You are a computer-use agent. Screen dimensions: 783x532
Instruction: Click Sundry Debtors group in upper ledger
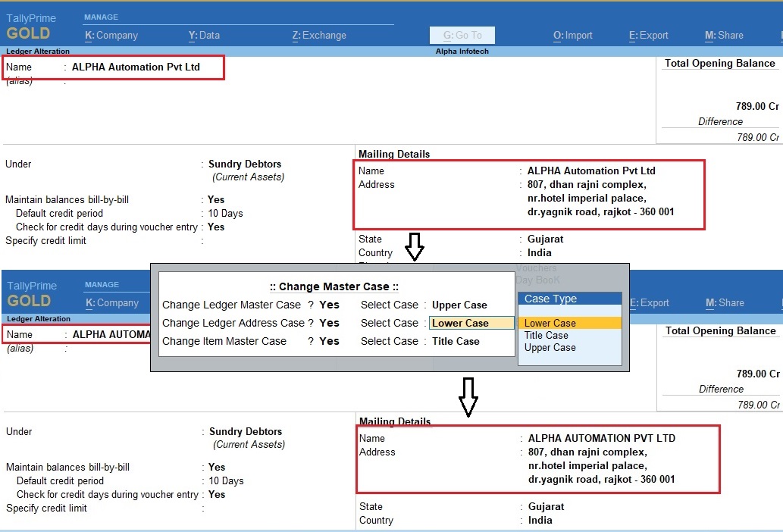tap(245, 164)
